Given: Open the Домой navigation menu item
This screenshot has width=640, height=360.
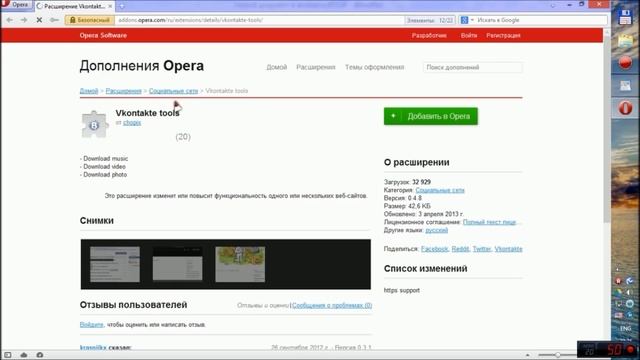Looking at the screenshot, I should pos(277,67).
